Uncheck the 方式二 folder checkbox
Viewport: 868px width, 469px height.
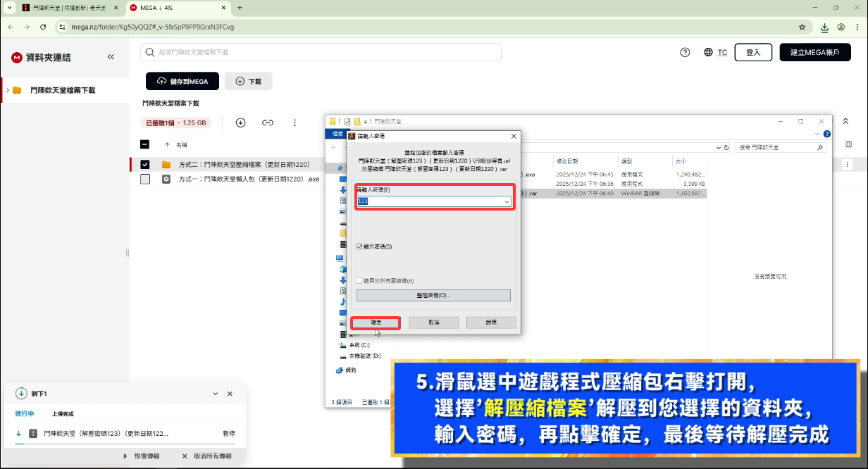pyautogui.click(x=145, y=165)
